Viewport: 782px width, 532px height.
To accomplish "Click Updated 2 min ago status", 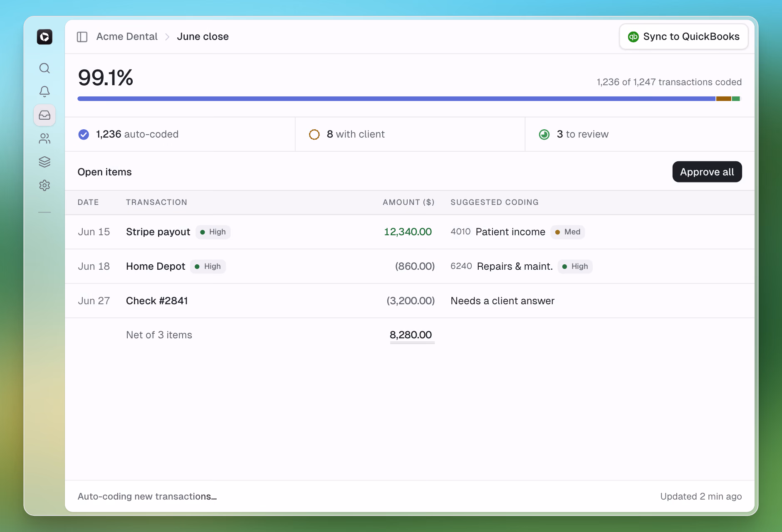I will tap(701, 497).
